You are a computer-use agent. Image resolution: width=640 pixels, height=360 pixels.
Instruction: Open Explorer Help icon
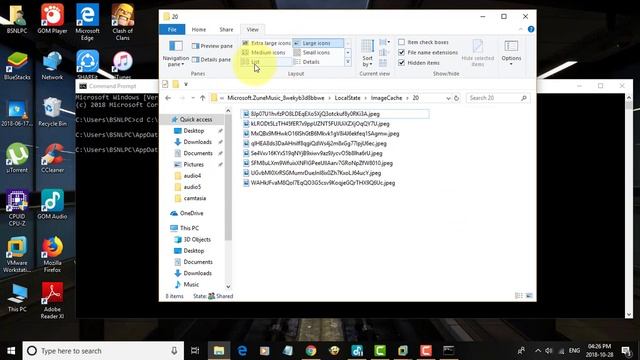[x=531, y=29]
